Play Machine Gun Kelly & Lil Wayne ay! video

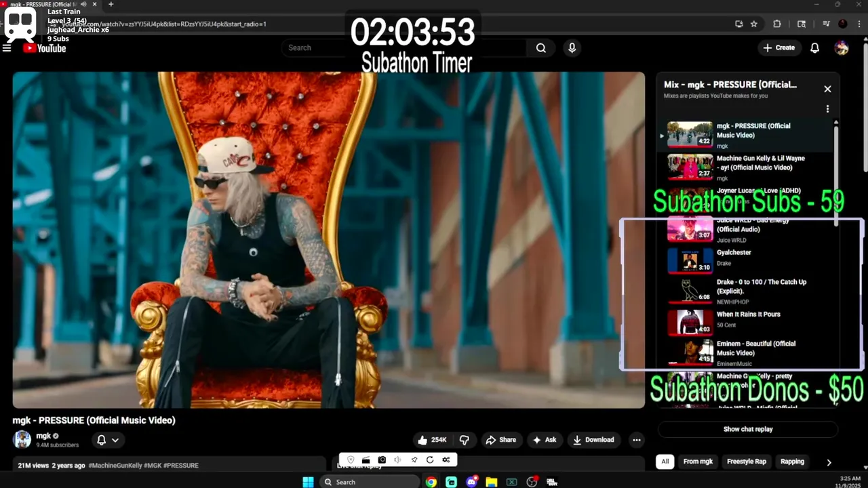tap(746, 167)
